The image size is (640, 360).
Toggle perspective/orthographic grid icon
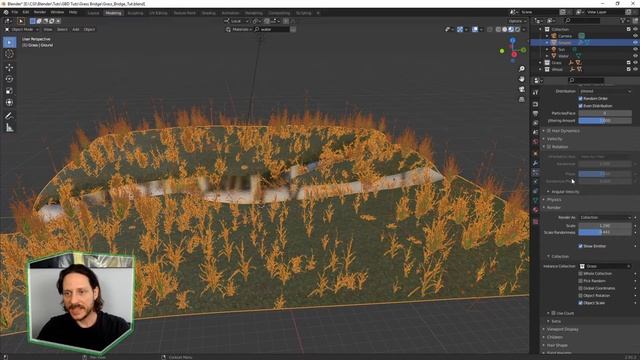(522, 99)
